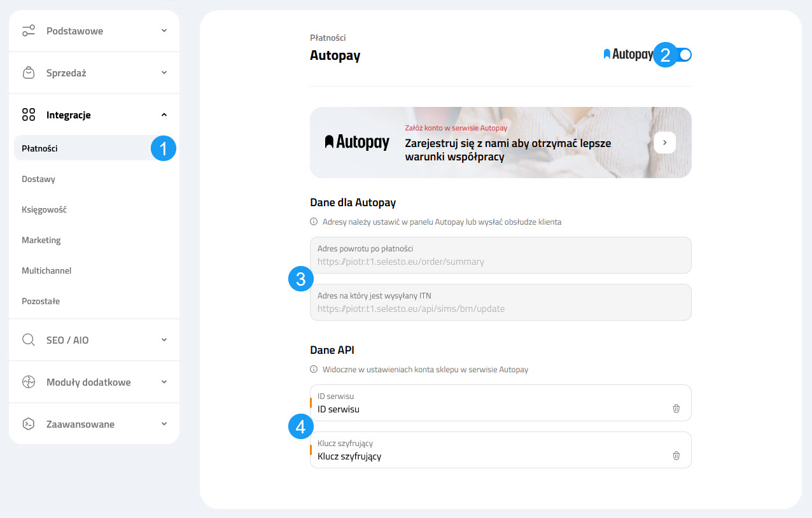
Task: Open the Multichannel sidebar link
Action: [x=46, y=271]
